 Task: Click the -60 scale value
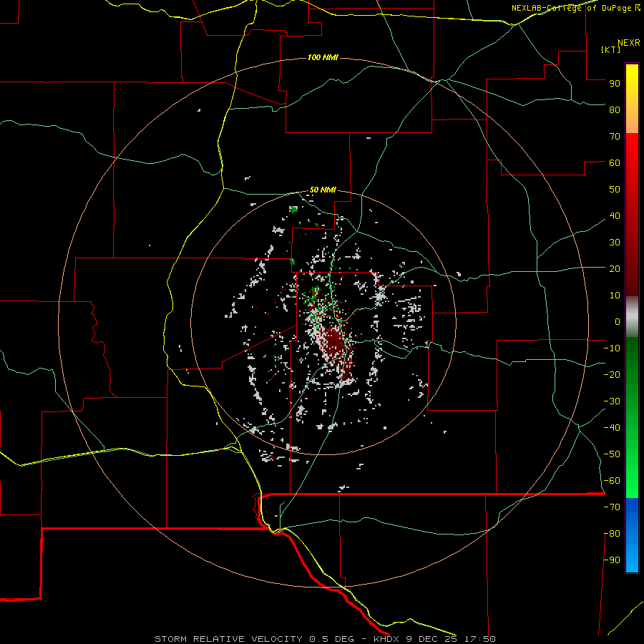[612, 481]
